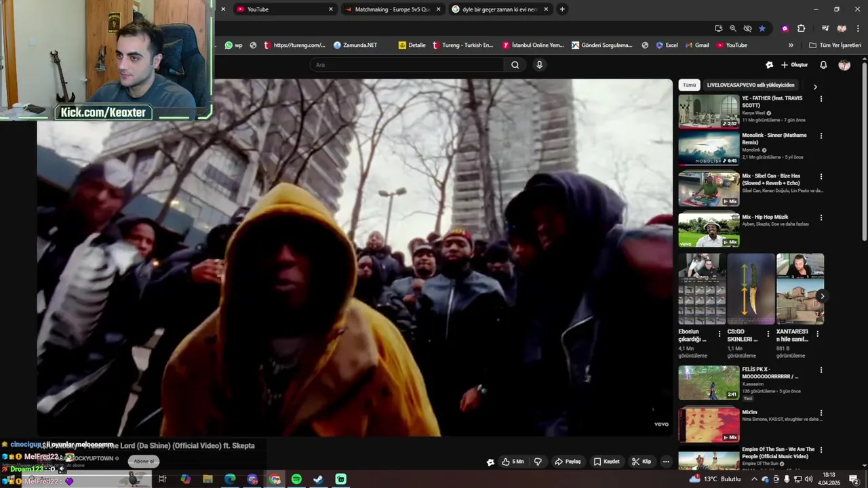Open Chrome from the taskbar
Screen dimensions: 868x488
[x=275, y=479]
